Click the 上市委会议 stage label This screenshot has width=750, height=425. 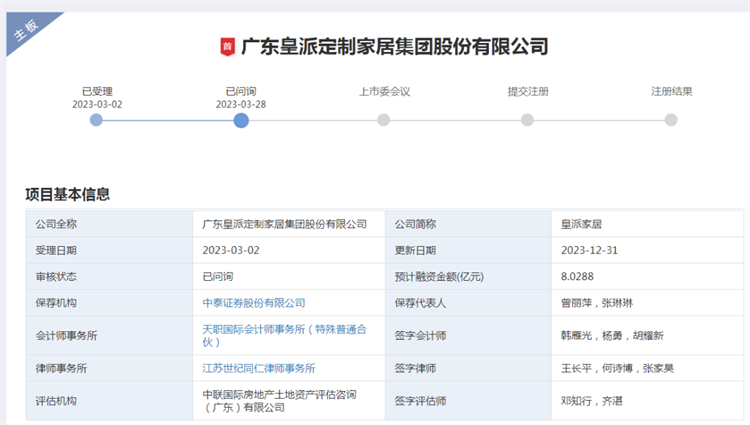(x=385, y=91)
